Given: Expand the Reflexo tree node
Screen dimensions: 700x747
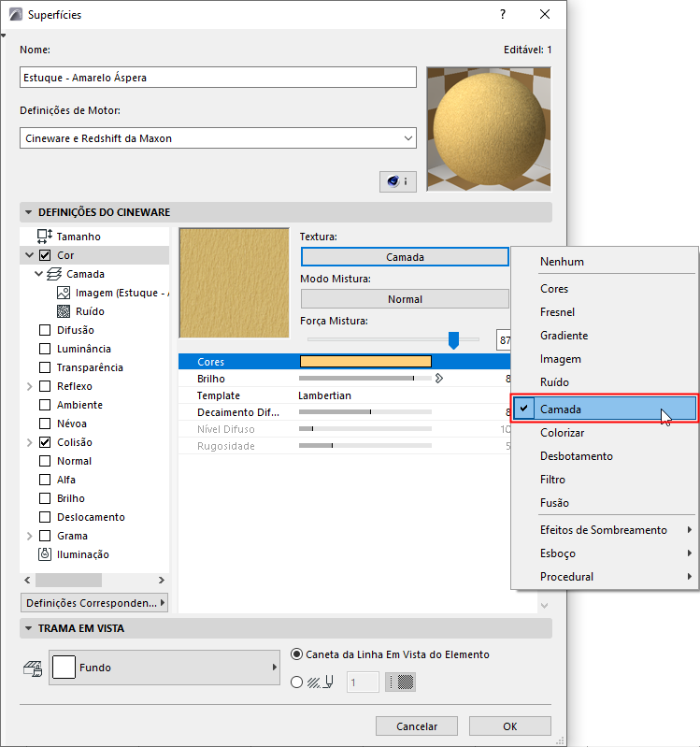Looking at the screenshot, I should 30,386.
